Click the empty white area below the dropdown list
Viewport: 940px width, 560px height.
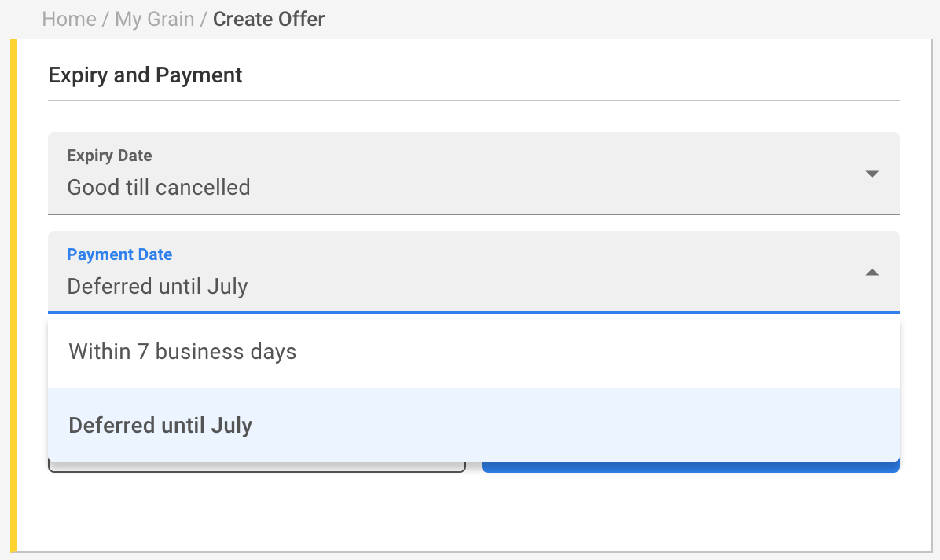pyautogui.click(x=473, y=511)
